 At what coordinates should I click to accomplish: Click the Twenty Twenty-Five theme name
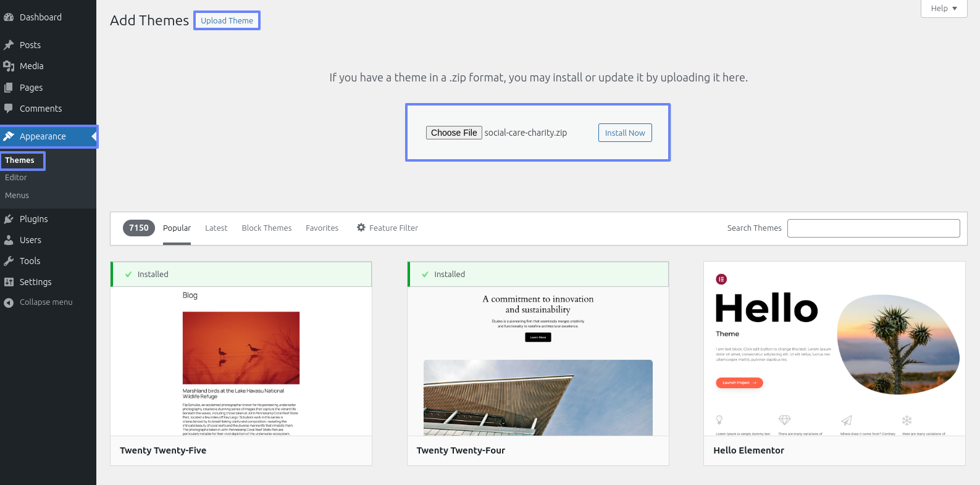[x=163, y=450]
